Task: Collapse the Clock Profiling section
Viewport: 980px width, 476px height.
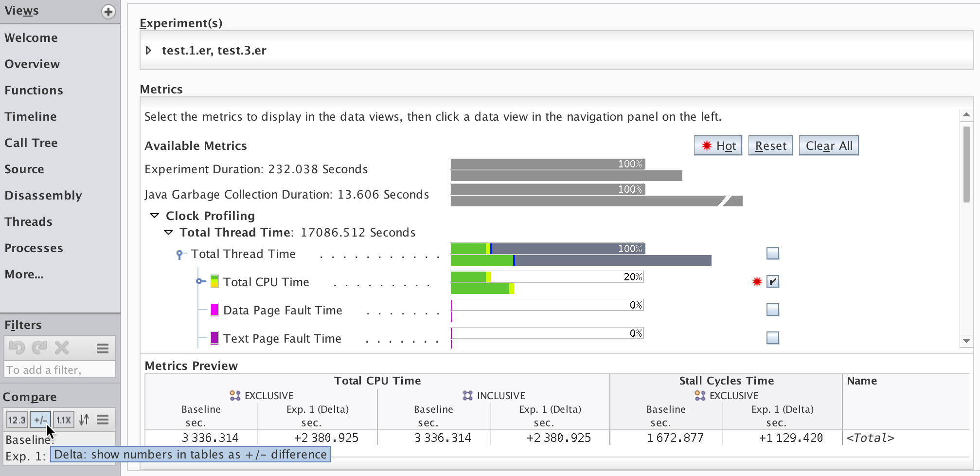Action: pos(155,215)
